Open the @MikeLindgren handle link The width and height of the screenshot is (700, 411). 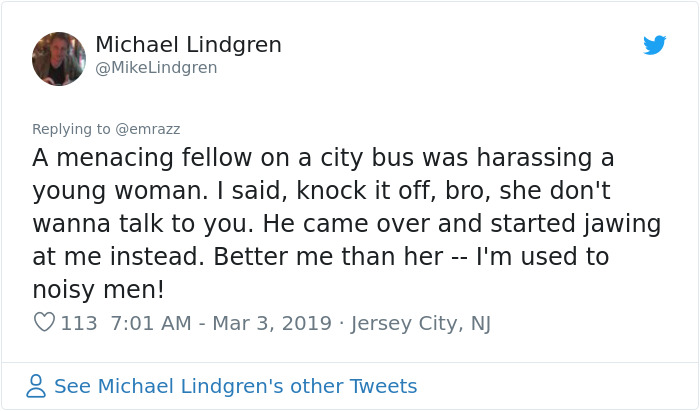coord(156,68)
